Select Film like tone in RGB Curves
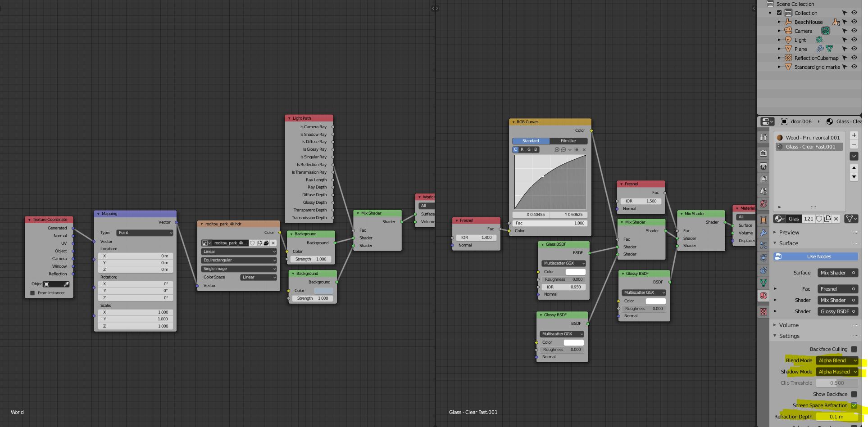The height and width of the screenshot is (427, 868). pyautogui.click(x=568, y=141)
